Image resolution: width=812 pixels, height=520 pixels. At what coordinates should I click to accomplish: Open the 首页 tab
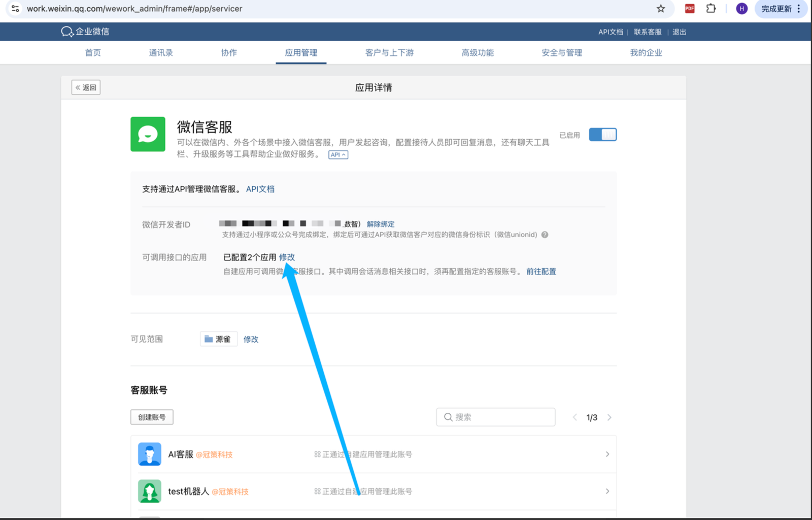point(93,52)
